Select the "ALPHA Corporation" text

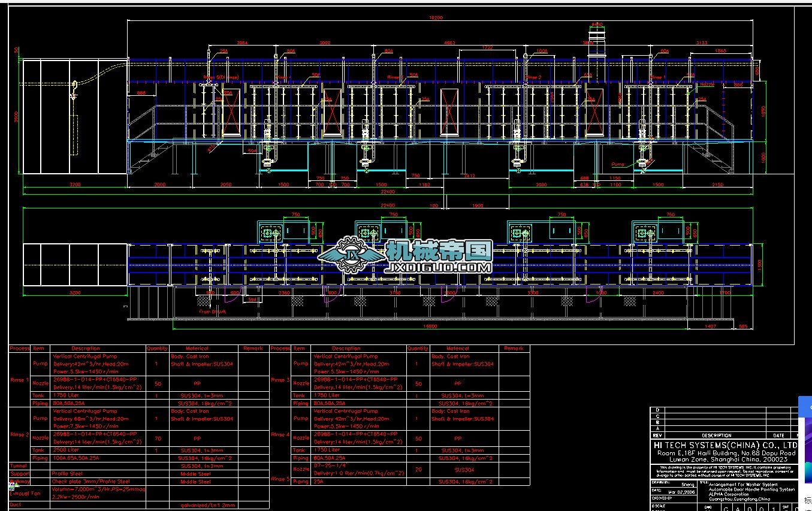729,494
